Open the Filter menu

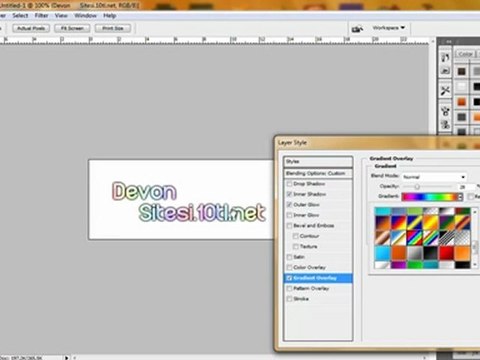pos(41,16)
